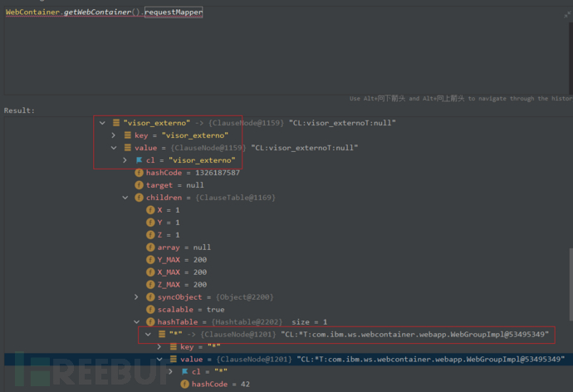
Task: Click the field icon next to children = {ClauseTable@1169}
Action: click(140, 198)
